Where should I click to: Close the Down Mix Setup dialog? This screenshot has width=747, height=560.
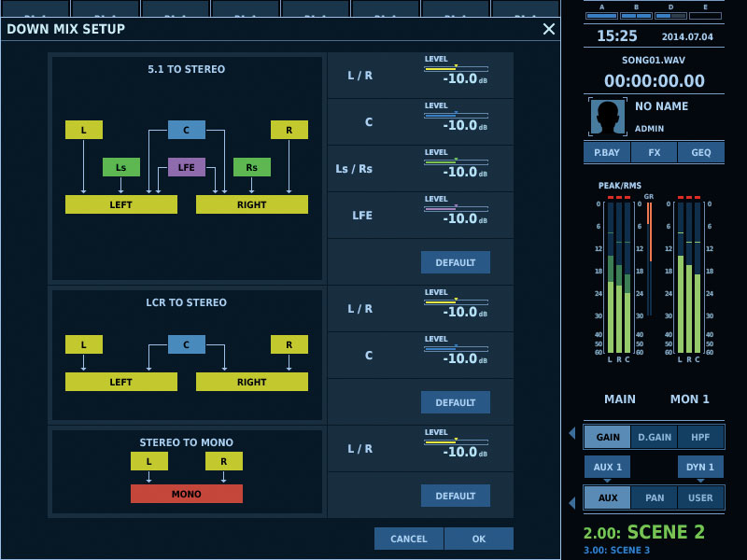(549, 29)
